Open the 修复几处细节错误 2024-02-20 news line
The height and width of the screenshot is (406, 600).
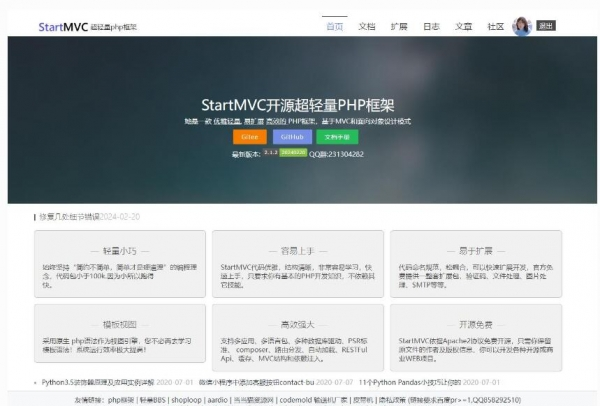(x=89, y=217)
